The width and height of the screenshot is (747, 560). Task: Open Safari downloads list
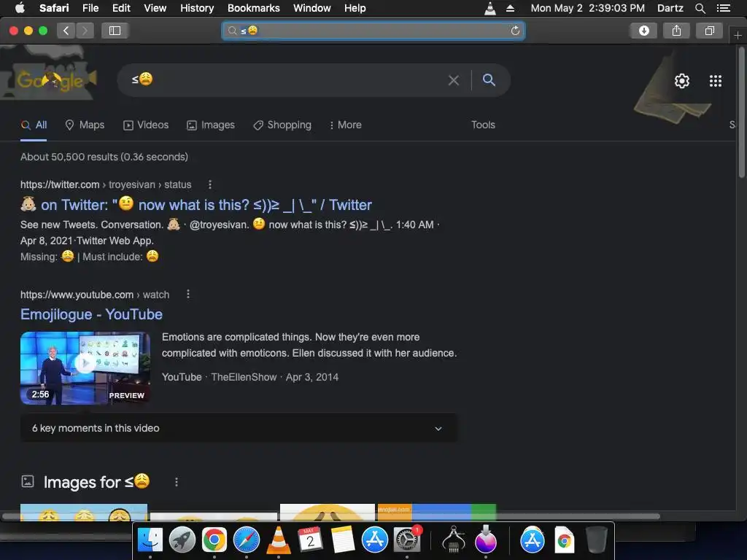[644, 31]
